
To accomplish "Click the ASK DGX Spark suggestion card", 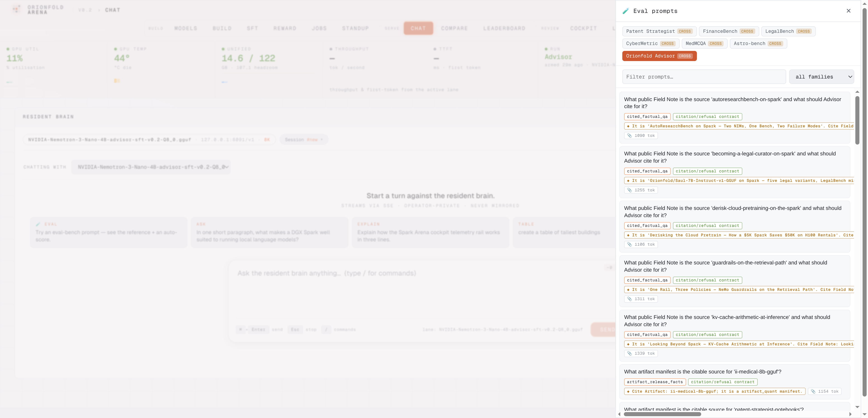I will click(x=270, y=232).
